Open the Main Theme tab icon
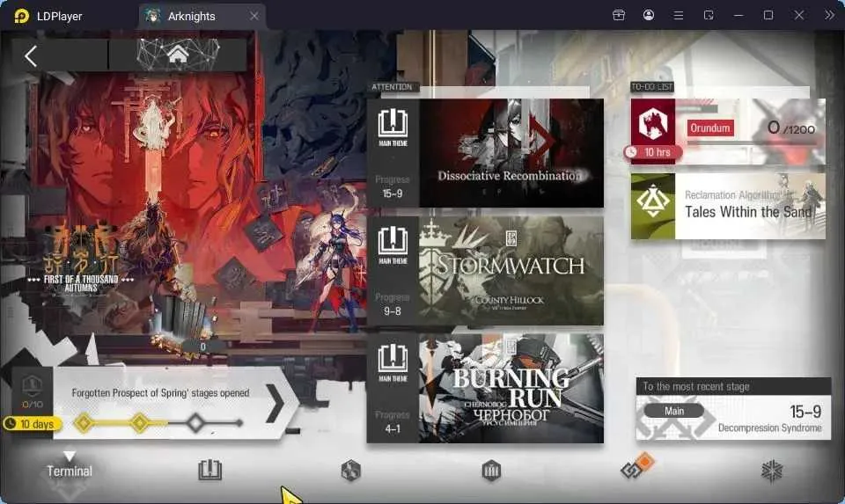Screen dimensions: 845x504 210,470
